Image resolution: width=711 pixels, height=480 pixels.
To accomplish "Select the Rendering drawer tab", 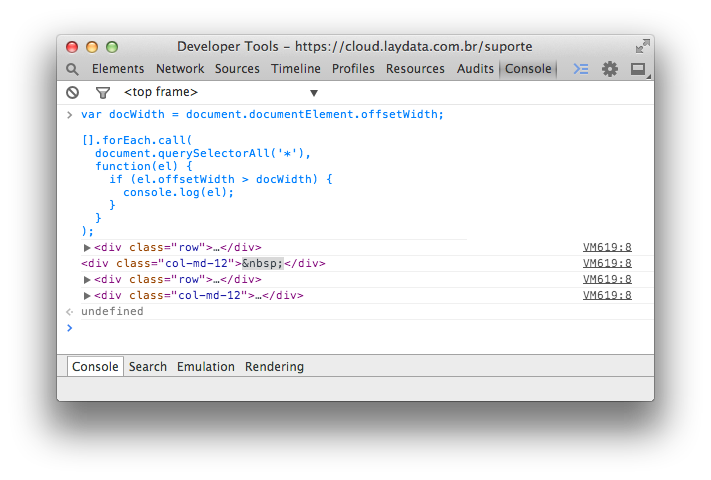I will [x=274, y=367].
